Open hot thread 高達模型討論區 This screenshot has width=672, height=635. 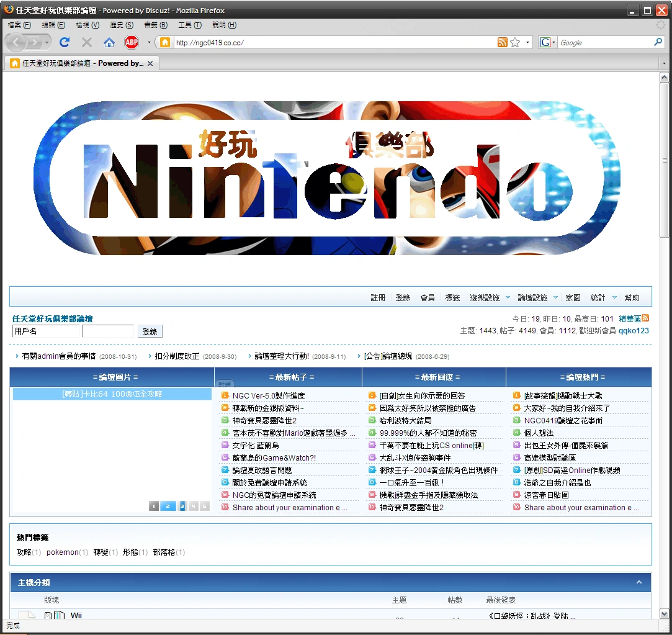550,457
